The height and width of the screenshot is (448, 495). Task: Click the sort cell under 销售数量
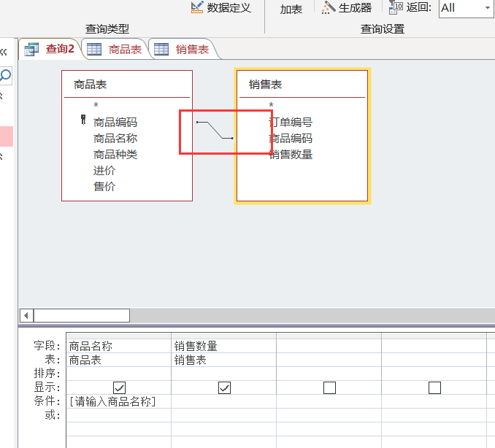(224, 374)
